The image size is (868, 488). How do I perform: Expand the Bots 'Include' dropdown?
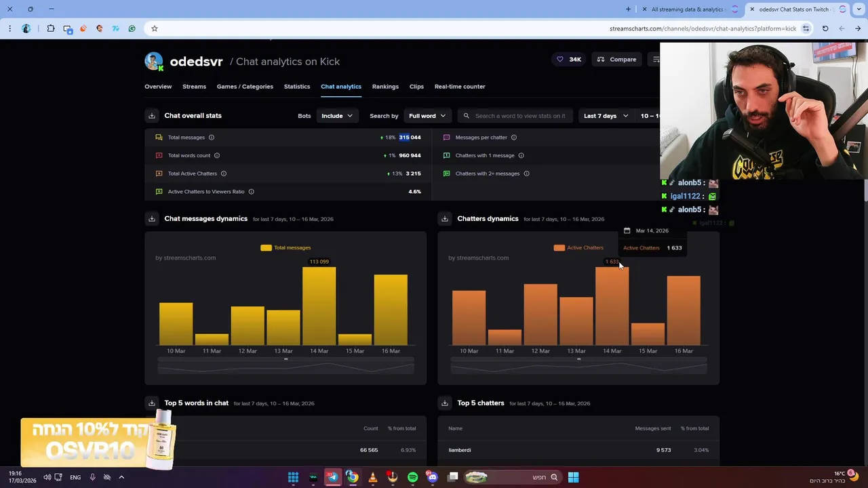coord(337,116)
